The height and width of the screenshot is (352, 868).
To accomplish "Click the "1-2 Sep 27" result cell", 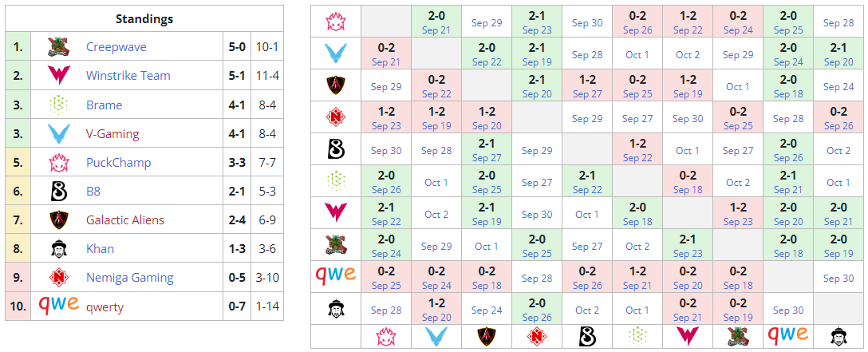I will [x=586, y=86].
